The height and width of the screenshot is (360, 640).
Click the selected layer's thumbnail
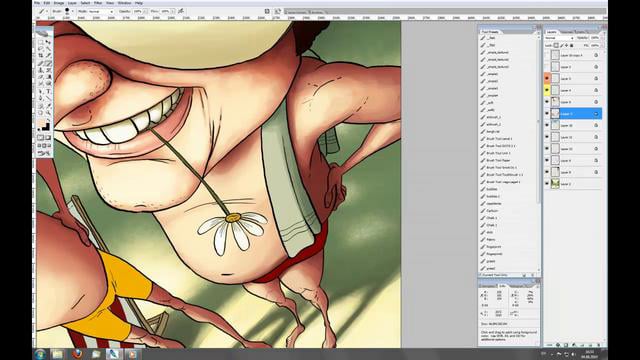pyautogui.click(x=555, y=113)
